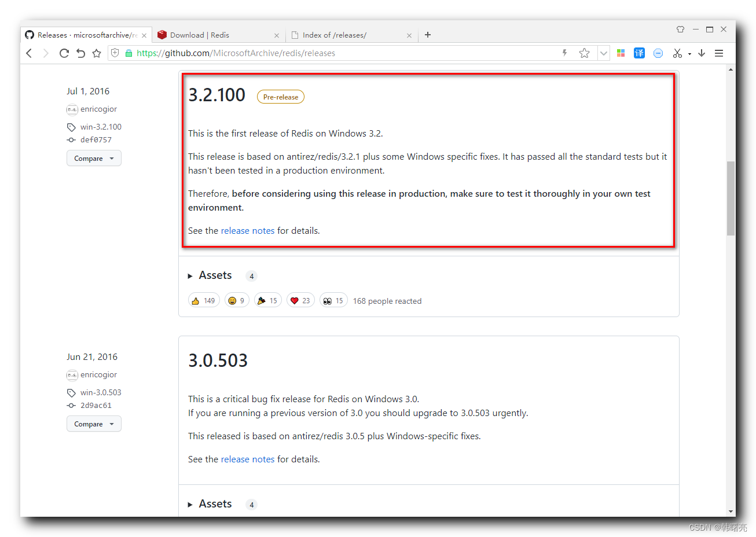The image size is (756, 537).
Task: Click the lightning speed mode icon
Action: click(564, 53)
